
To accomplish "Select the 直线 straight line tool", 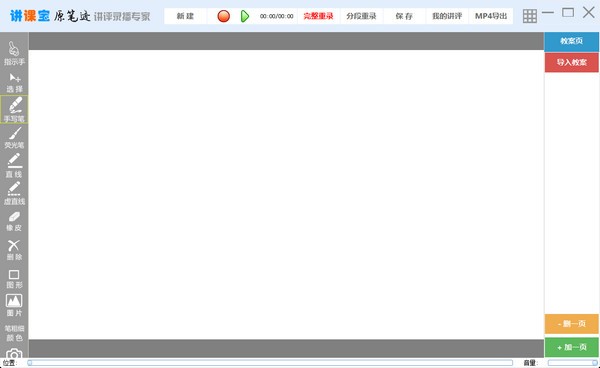I will [14, 166].
